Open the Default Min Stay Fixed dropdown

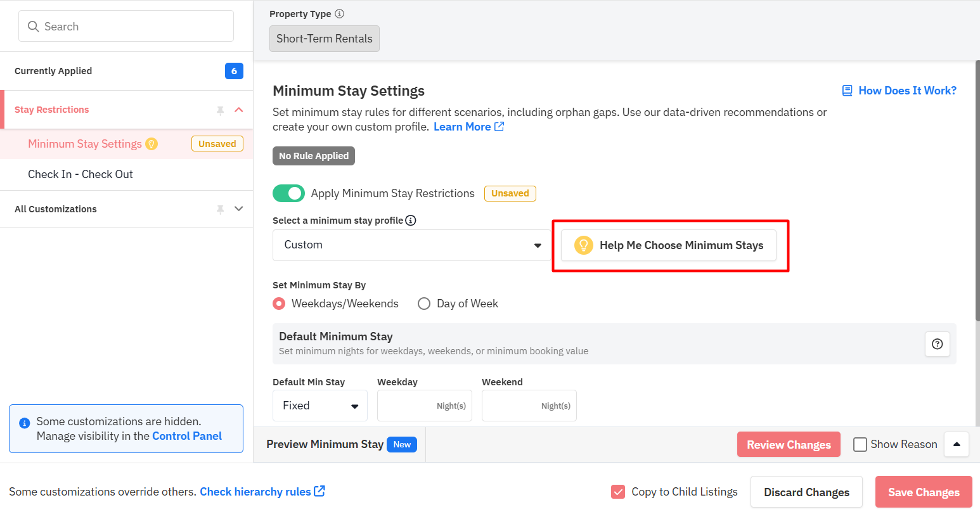click(320, 406)
